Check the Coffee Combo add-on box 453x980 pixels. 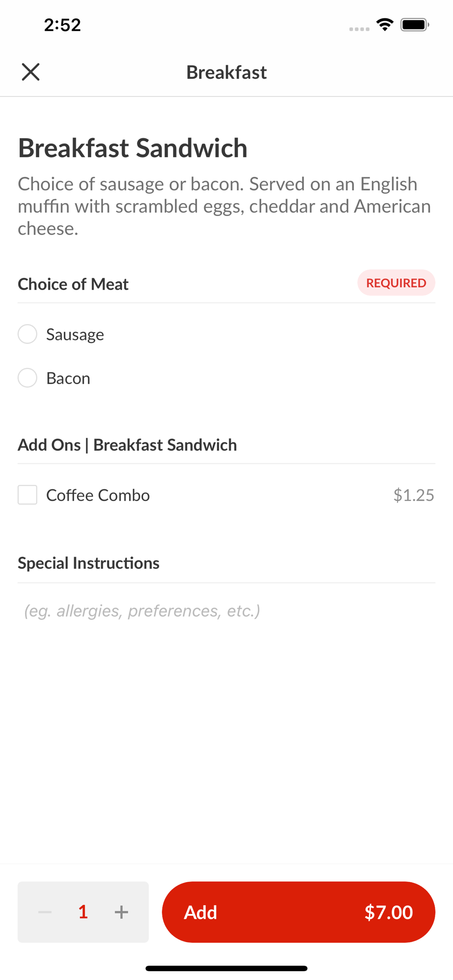(27, 495)
